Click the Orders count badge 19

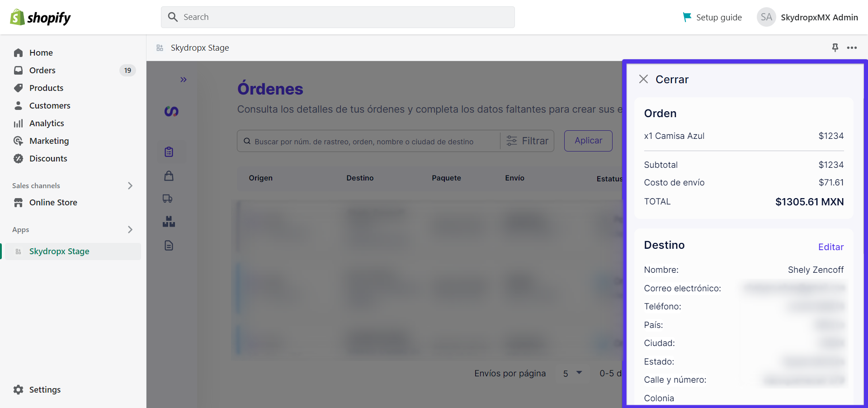(x=127, y=70)
